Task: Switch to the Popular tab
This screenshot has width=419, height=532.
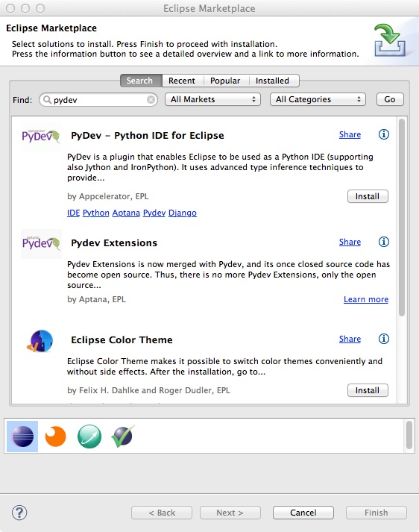Action: pos(226,81)
